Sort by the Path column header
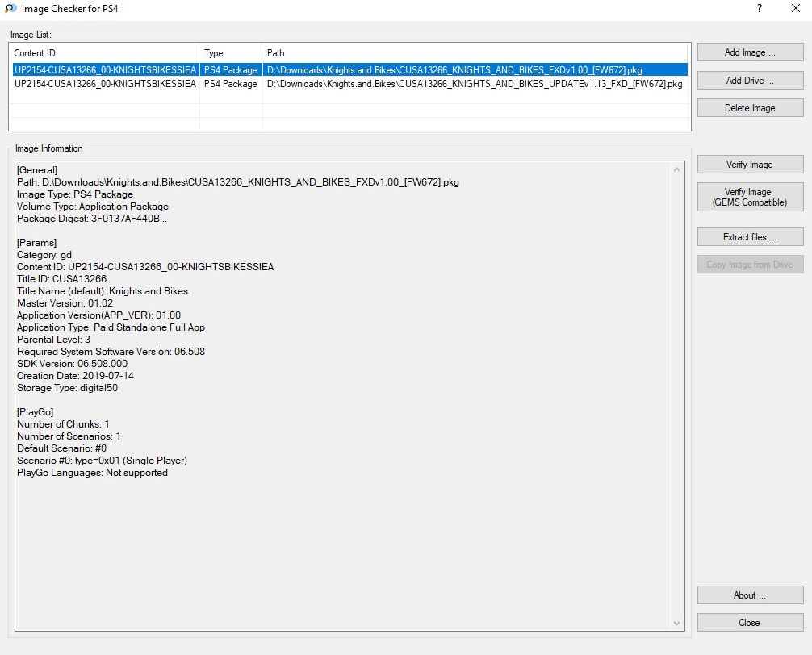The height and width of the screenshot is (655, 812). coord(475,52)
